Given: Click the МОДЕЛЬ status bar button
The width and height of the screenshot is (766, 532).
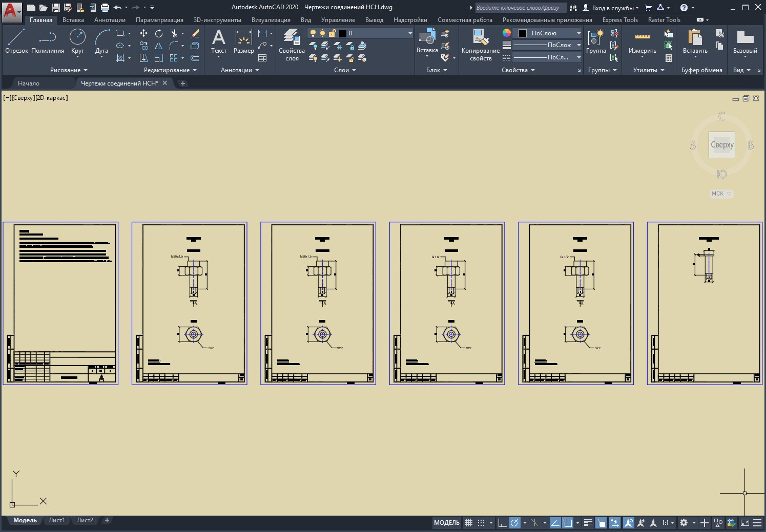Looking at the screenshot, I should 446,523.
